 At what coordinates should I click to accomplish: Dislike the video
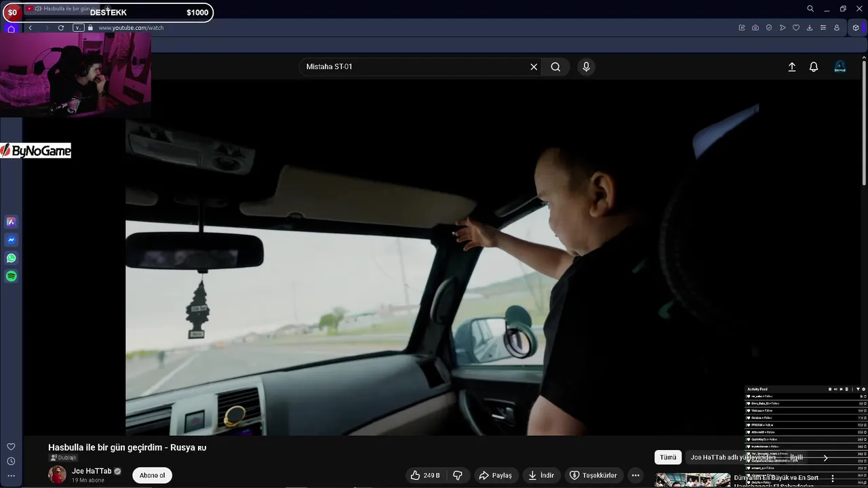point(458,475)
